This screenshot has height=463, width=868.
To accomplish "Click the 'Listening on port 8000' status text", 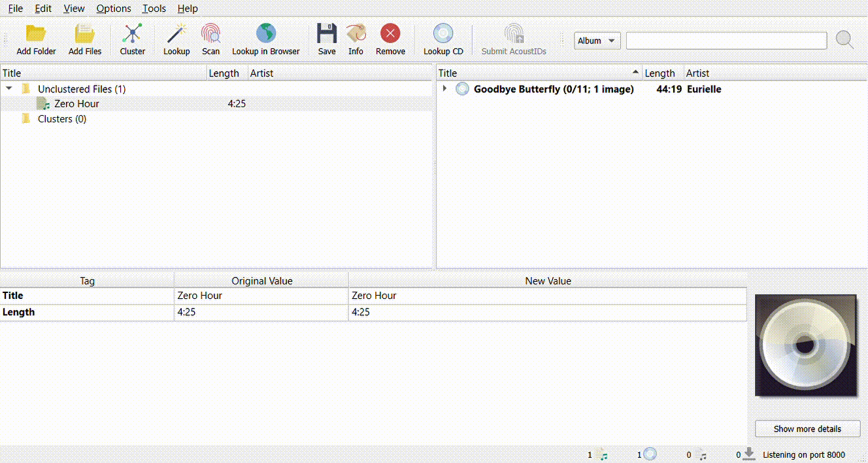I will tap(804, 454).
